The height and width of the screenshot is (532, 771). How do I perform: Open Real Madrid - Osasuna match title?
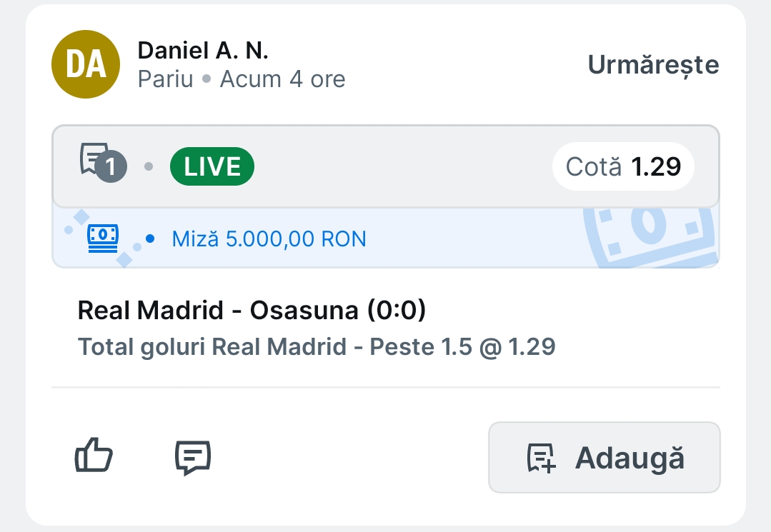252,311
